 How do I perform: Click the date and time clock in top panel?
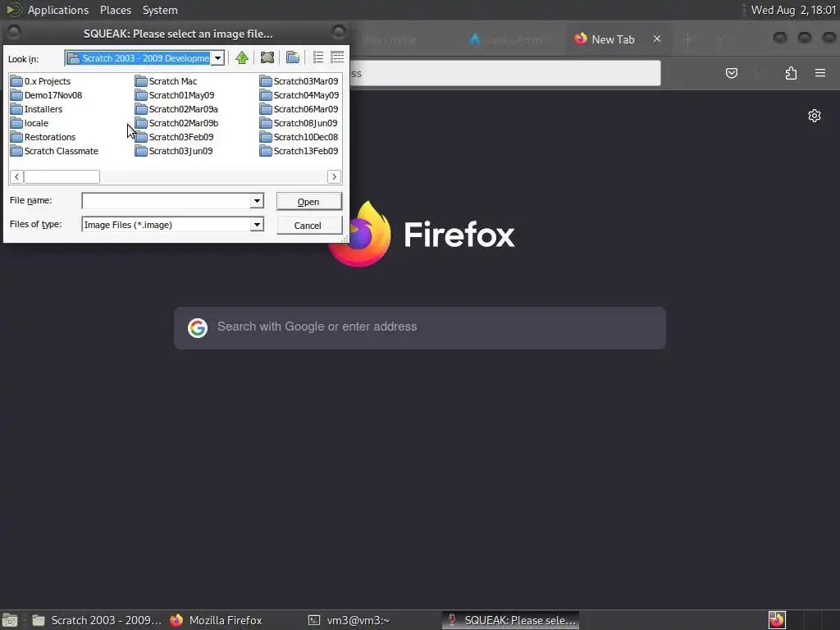(x=793, y=10)
